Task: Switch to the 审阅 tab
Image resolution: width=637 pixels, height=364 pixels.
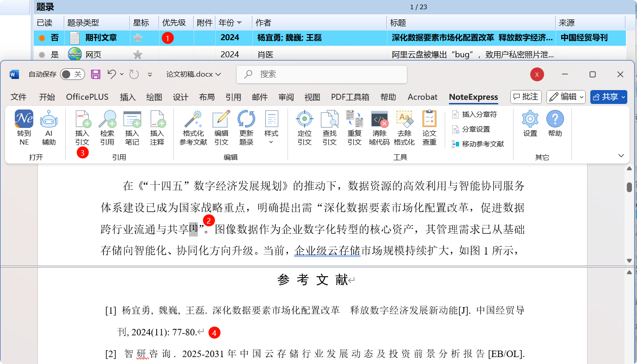Action: pyautogui.click(x=286, y=97)
